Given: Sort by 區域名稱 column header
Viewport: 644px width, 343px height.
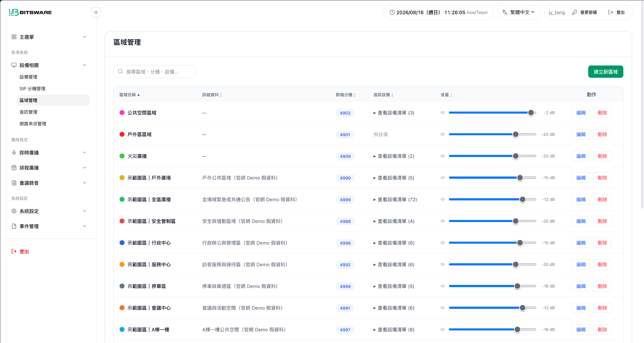Looking at the screenshot, I should tap(129, 95).
